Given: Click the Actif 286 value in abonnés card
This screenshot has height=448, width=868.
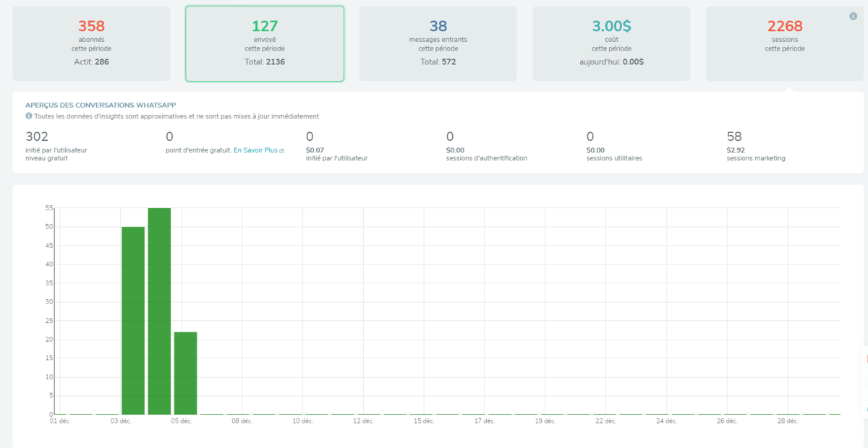Looking at the screenshot, I should point(91,62).
